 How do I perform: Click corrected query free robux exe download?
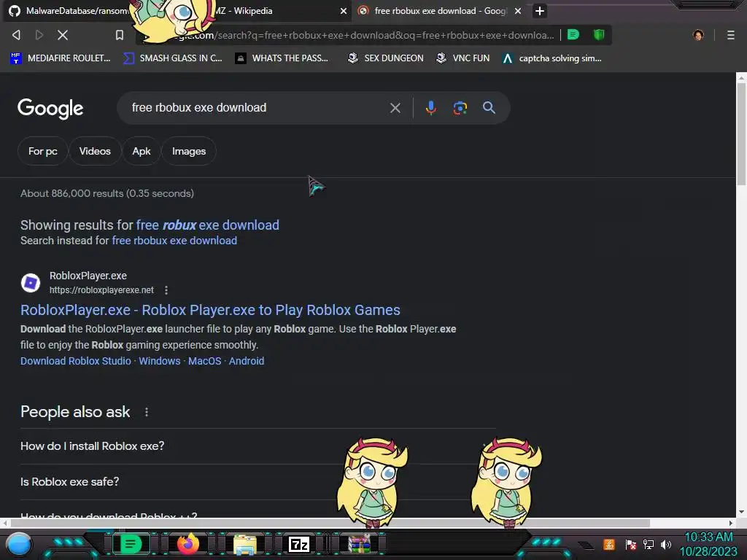click(208, 225)
